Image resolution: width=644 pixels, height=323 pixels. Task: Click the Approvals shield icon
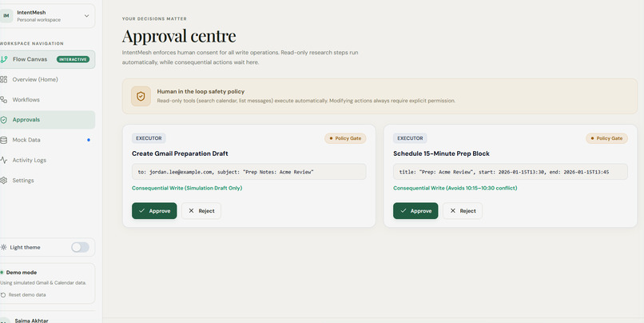point(4,120)
